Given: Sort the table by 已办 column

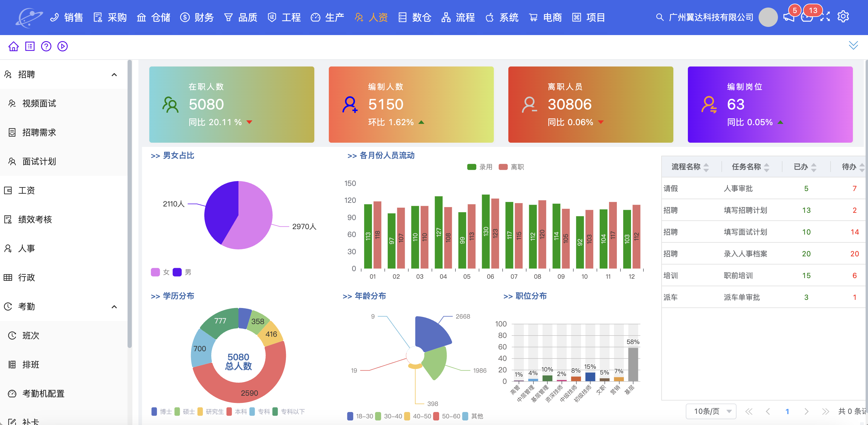Looking at the screenshot, I should pos(814,167).
